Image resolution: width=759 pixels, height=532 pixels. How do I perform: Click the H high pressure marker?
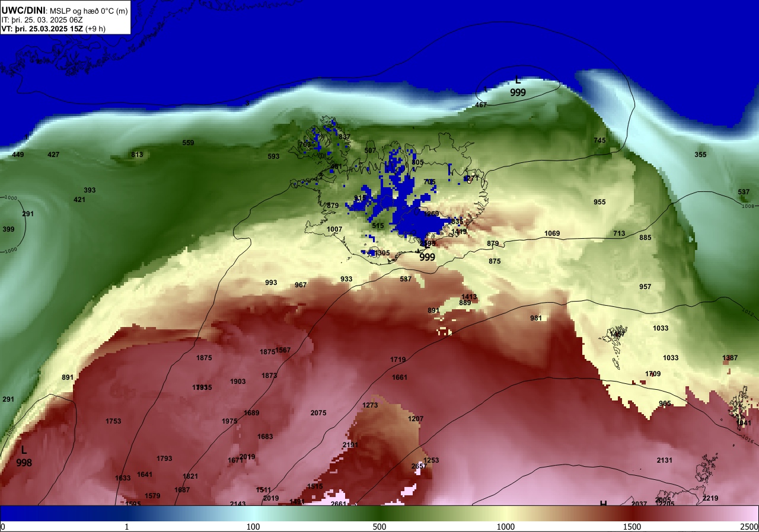(603, 504)
